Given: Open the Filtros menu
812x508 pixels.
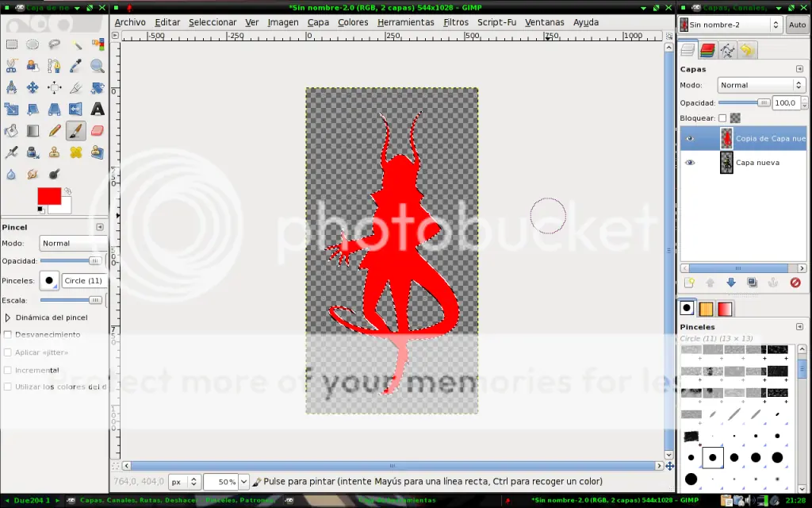Looking at the screenshot, I should (x=456, y=22).
